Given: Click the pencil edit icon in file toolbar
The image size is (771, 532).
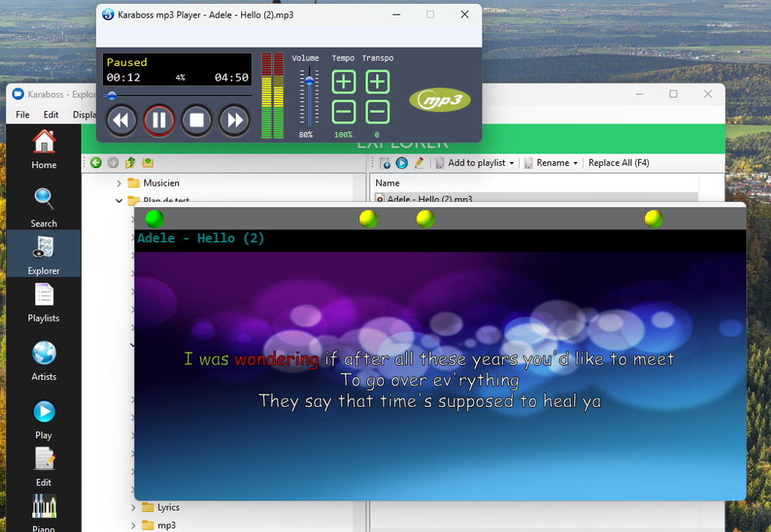Looking at the screenshot, I should pos(419,163).
